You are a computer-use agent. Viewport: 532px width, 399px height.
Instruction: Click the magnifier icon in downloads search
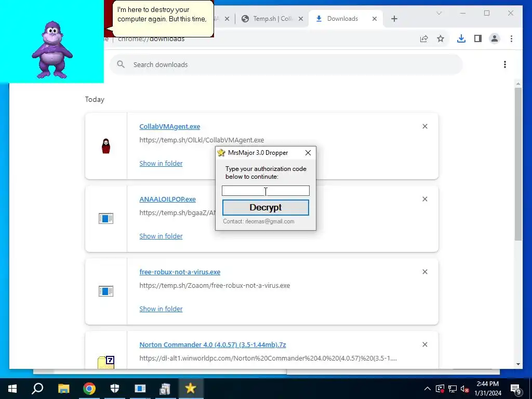[x=121, y=64]
